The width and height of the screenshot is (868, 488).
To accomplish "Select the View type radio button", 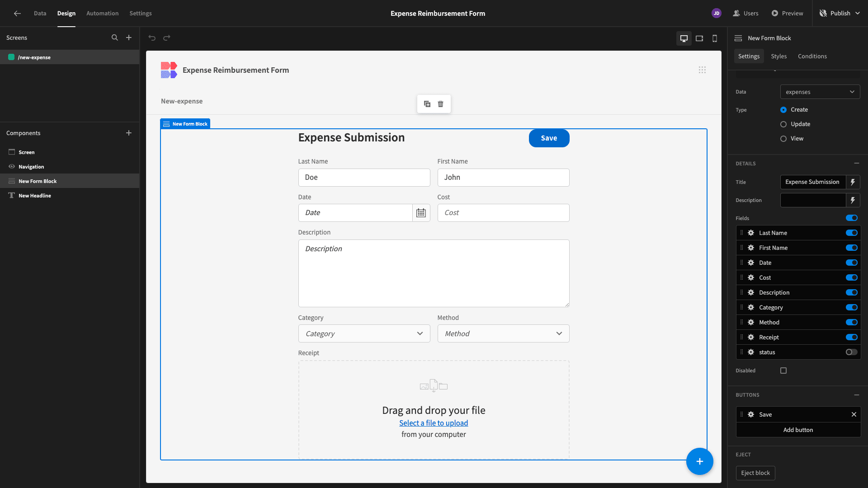I will click(783, 139).
